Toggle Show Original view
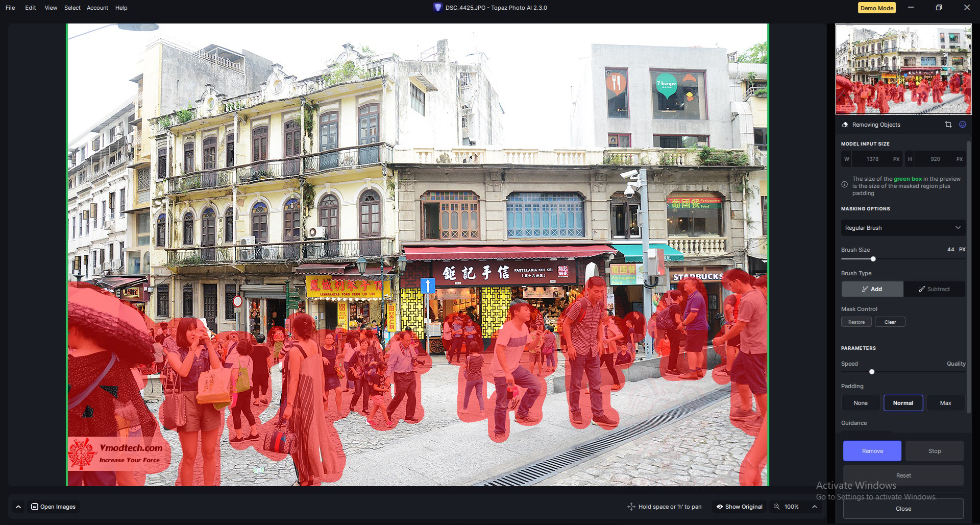Viewport: 980px width, 525px height. pyautogui.click(x=740, y=507)
